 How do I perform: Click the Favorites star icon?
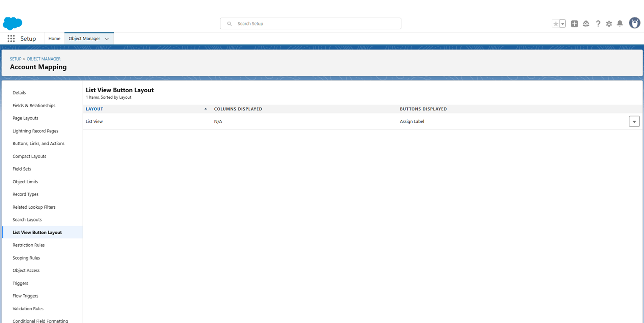(556, 24)
